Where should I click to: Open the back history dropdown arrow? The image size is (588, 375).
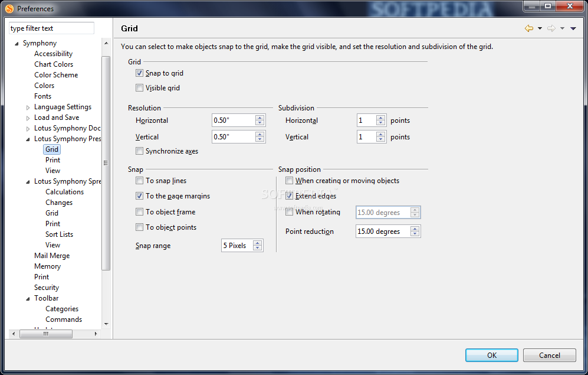pyautogui.click(x=540, y=28)
